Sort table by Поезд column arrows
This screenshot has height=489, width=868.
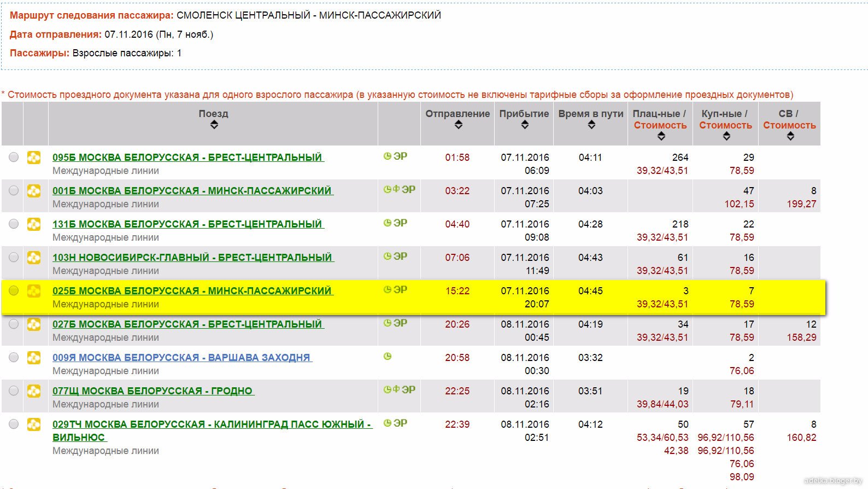tap(214, 125)
